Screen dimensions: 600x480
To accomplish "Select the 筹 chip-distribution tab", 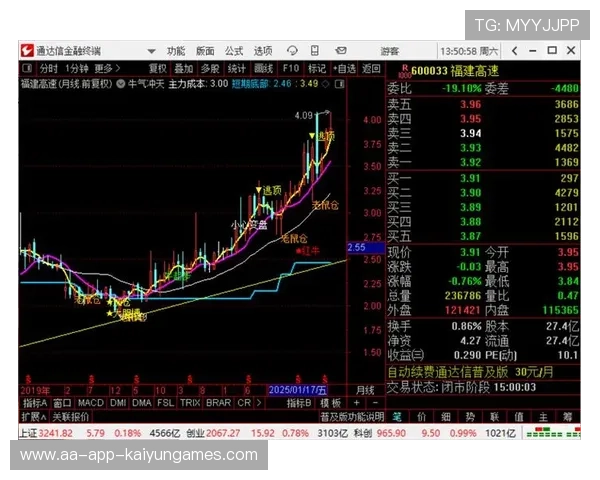I will tap(568, 417).
